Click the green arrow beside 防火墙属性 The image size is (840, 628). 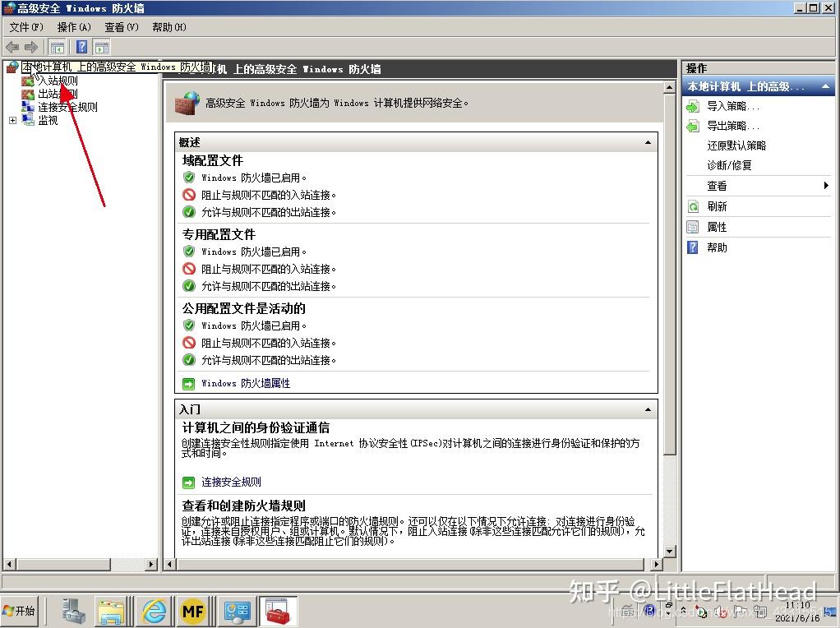tap(188, 384)
